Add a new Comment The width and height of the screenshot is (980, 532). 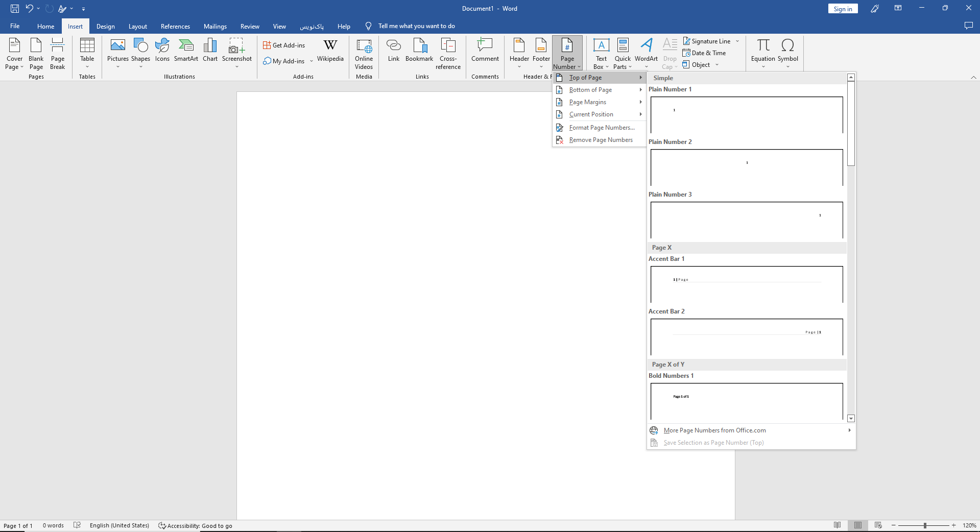tap(485, 51)
